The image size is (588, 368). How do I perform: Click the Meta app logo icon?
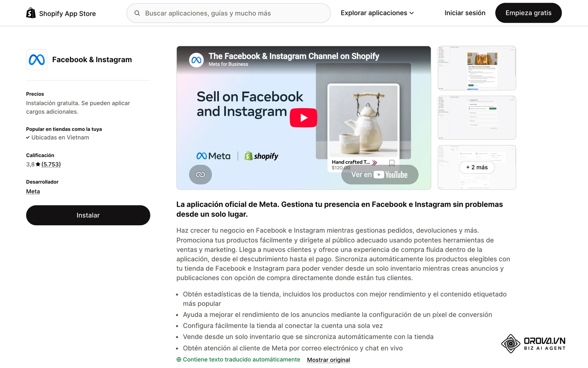37,60
